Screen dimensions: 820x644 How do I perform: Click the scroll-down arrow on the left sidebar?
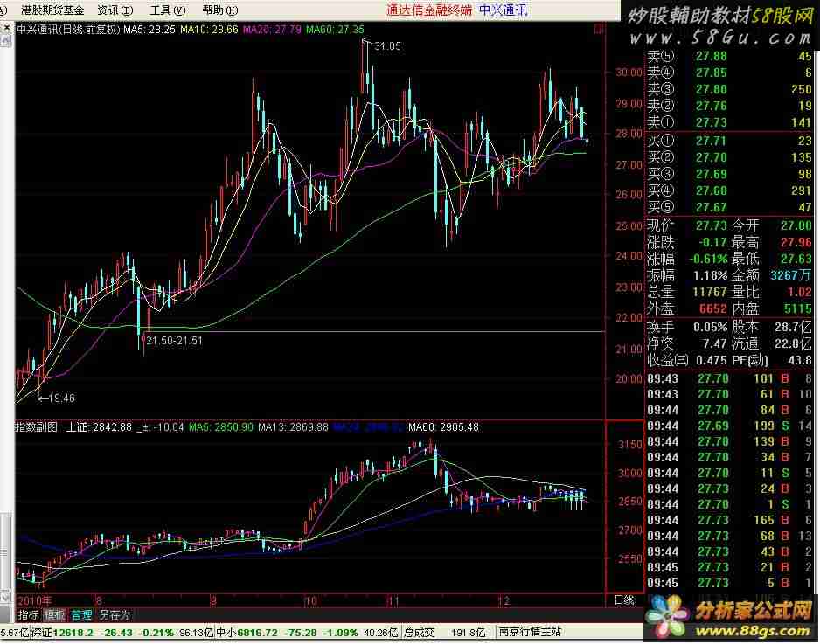click(5, 598)
